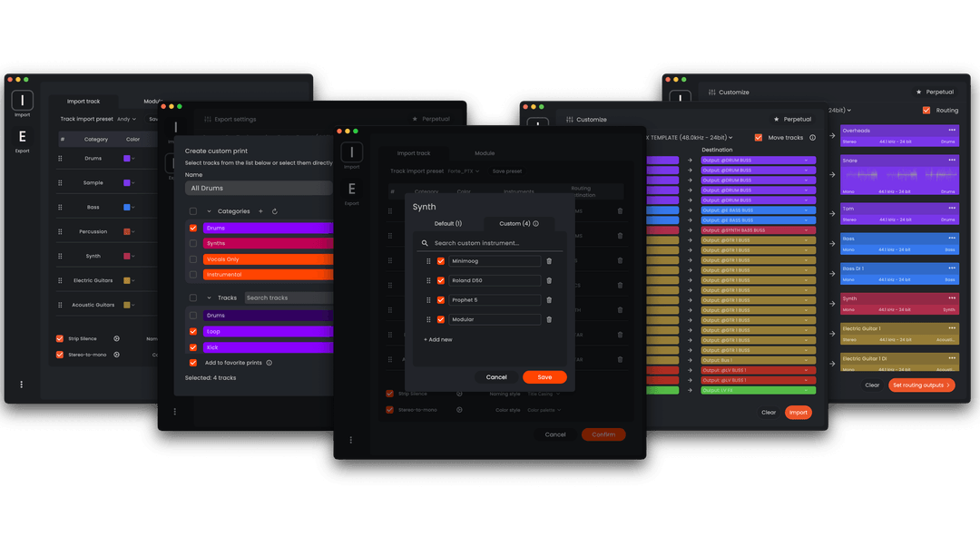Viewport: 980px width, 546px height.
Task: Open the Overheads track options menu
Action: tap(952, 130)
